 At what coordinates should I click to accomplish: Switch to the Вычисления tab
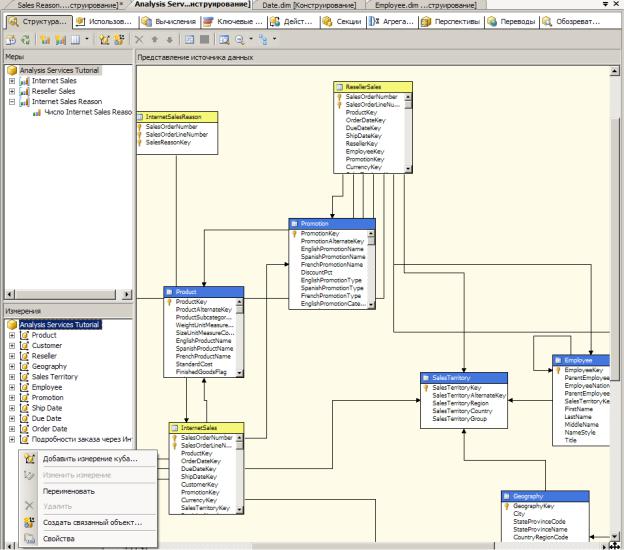tap(170, 21)
